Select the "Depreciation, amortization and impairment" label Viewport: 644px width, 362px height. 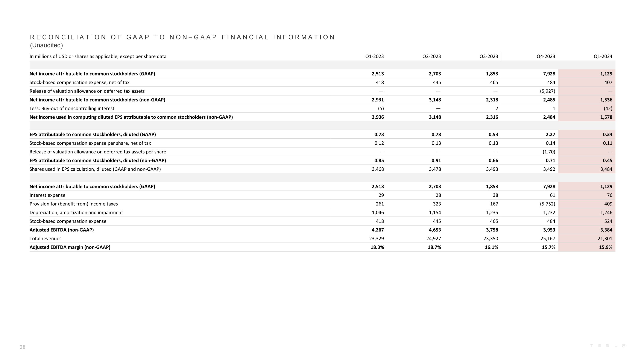(x=76, y=213)
